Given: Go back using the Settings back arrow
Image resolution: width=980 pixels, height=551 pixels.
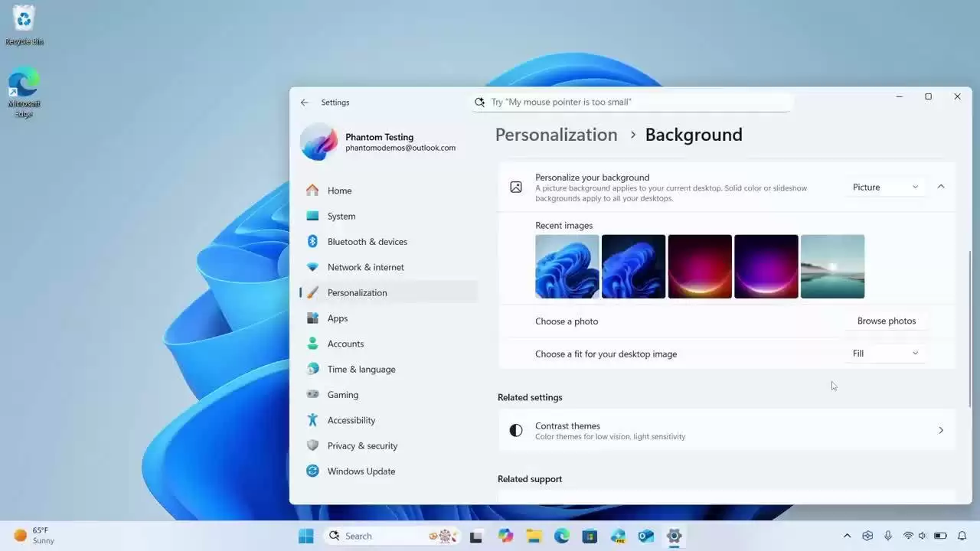Looking at the screenshot, I should (305, 102).
